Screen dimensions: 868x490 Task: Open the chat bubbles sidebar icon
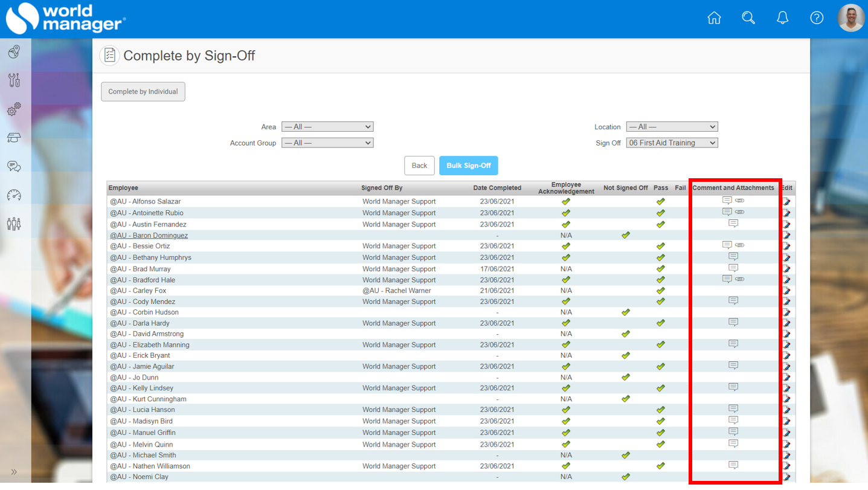pos(14,166)
